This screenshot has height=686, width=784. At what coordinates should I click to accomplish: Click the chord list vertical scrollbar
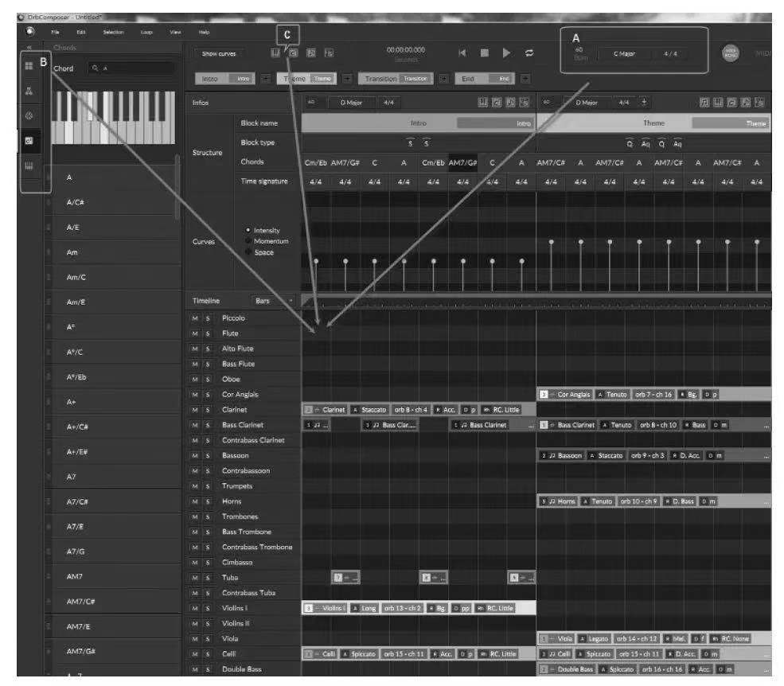(x=177, y=188)
